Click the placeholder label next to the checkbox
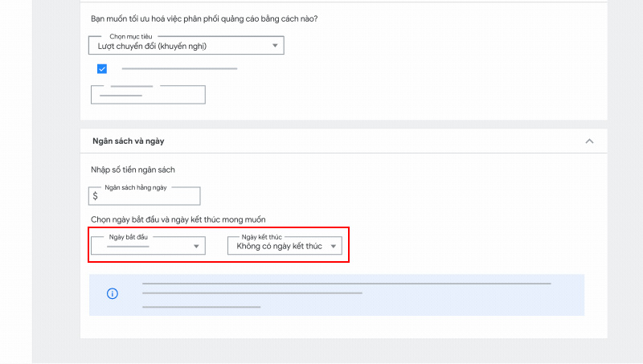 [x=179, y=69]
